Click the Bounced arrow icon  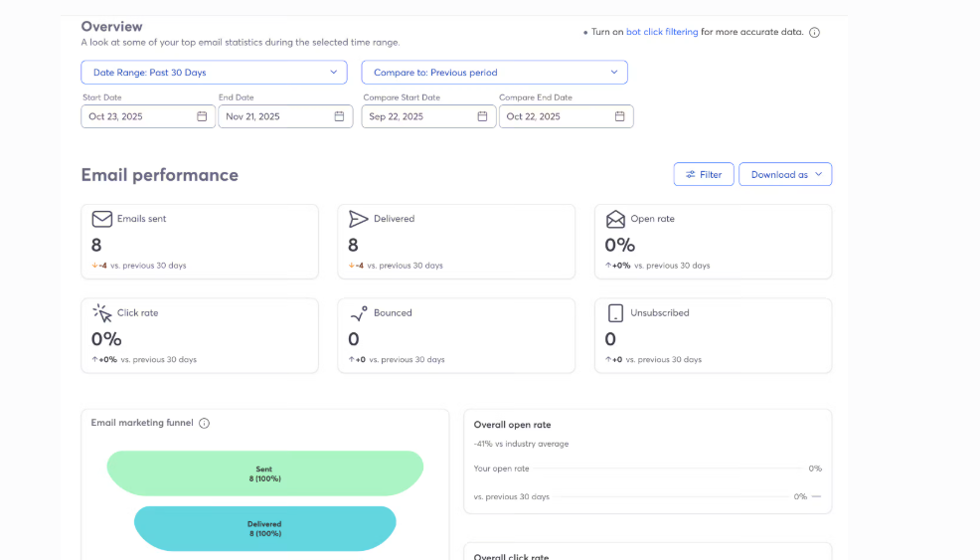[x=358, y=313]
